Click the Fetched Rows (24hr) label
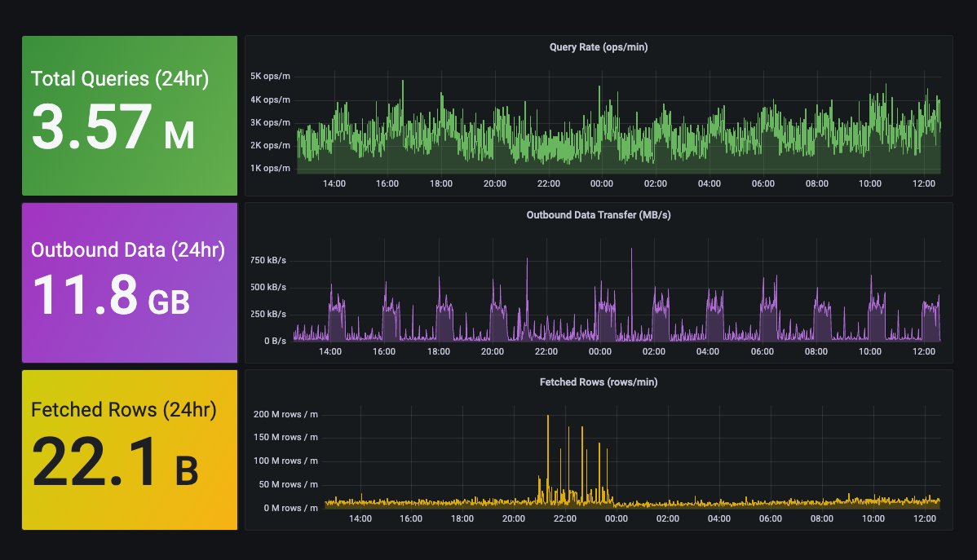 [x=123, y=410]
